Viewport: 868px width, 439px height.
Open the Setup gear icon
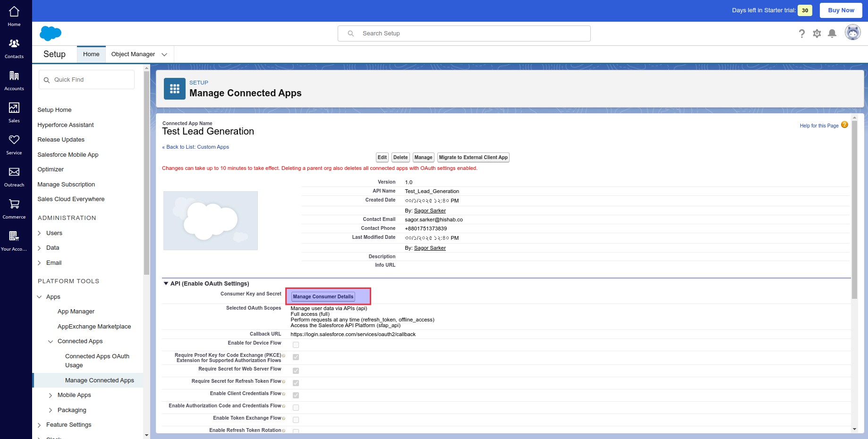click(817, 34)
